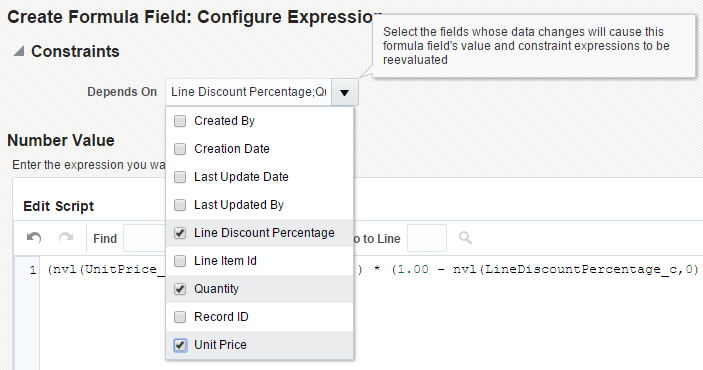The image size is (703, 370).
Task: Uncheck the Unit Price checkbox
Action: click(x=180, y=345)
